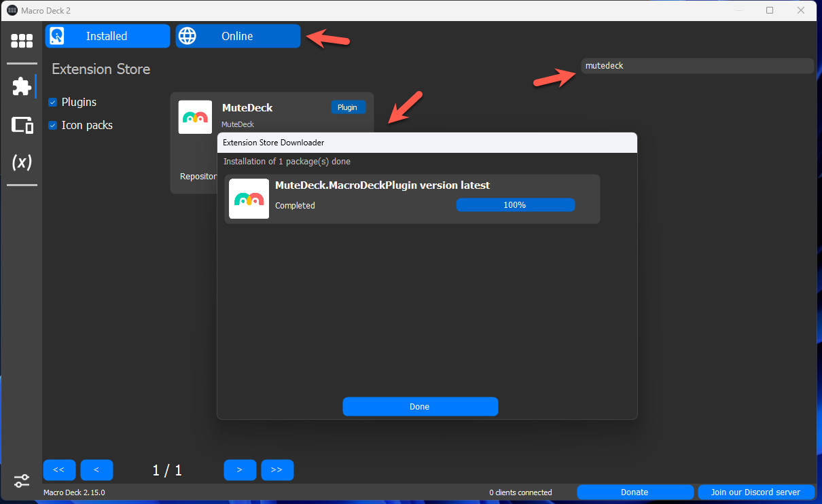
Task: Click the 0 clients connected status
Action: tap(520, 492)
